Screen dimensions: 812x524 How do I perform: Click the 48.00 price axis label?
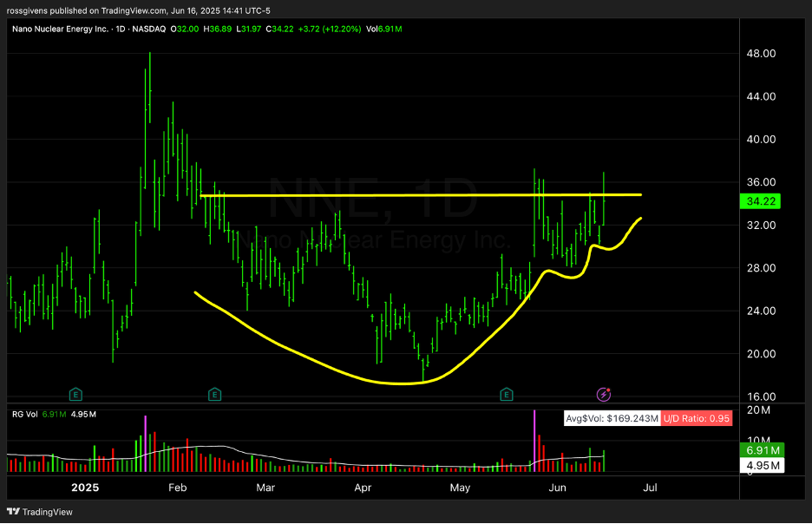coord(761,53)
